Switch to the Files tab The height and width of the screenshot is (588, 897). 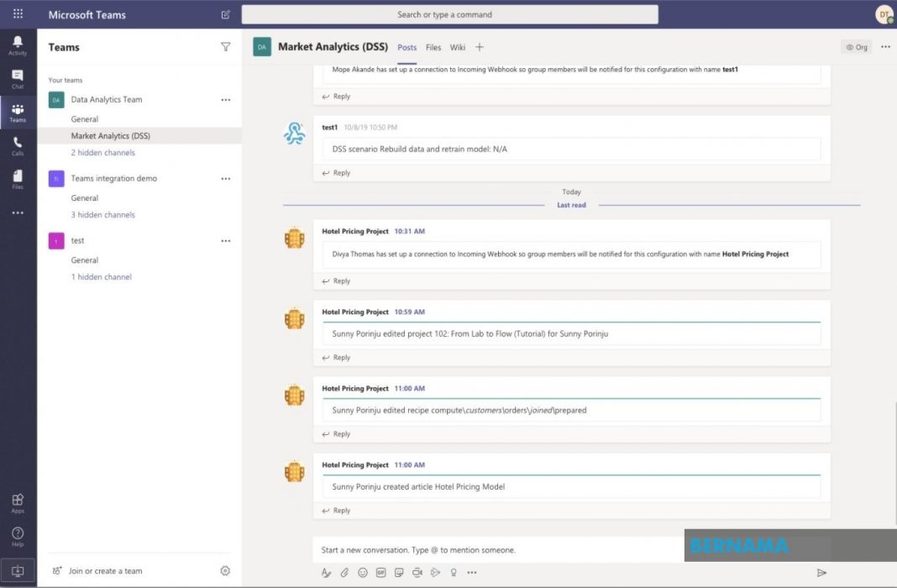(433, 48)
